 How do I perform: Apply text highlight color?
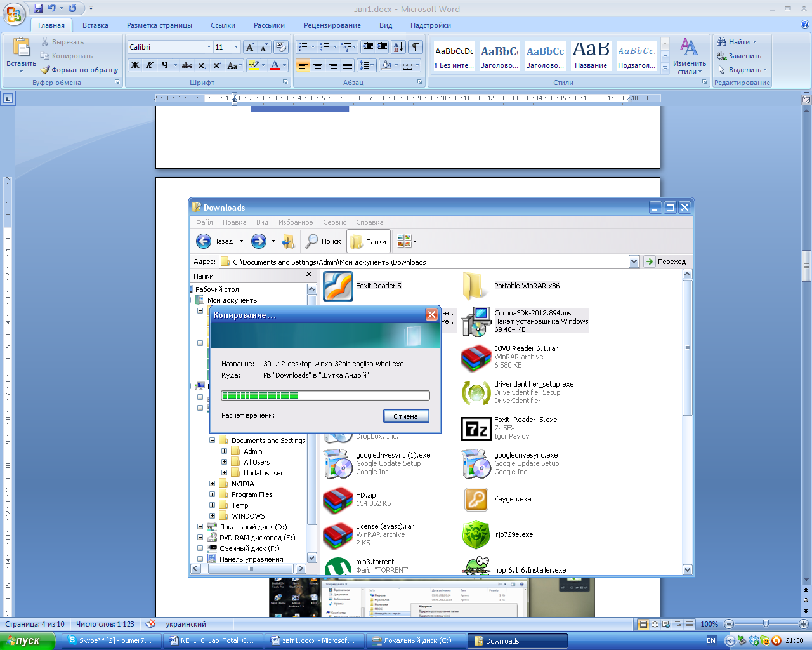click(253, 65)
